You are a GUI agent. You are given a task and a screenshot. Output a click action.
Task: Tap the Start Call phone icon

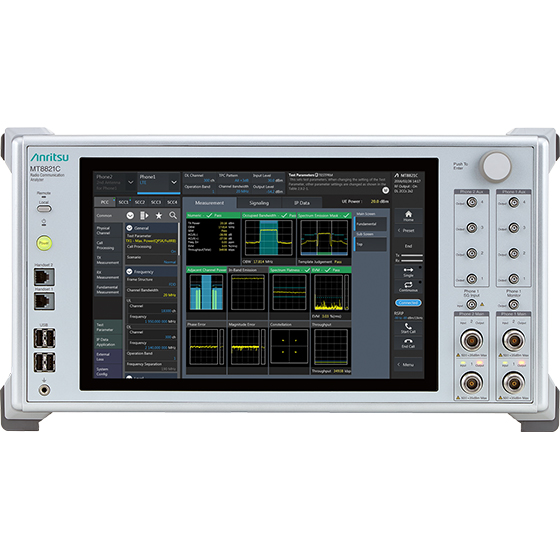(x=408, y=328)
